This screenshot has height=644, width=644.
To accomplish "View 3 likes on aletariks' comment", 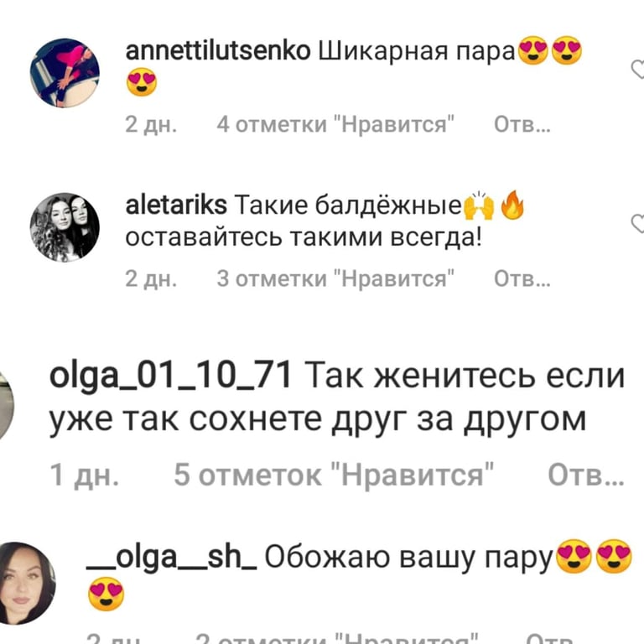I will (335, 278).
